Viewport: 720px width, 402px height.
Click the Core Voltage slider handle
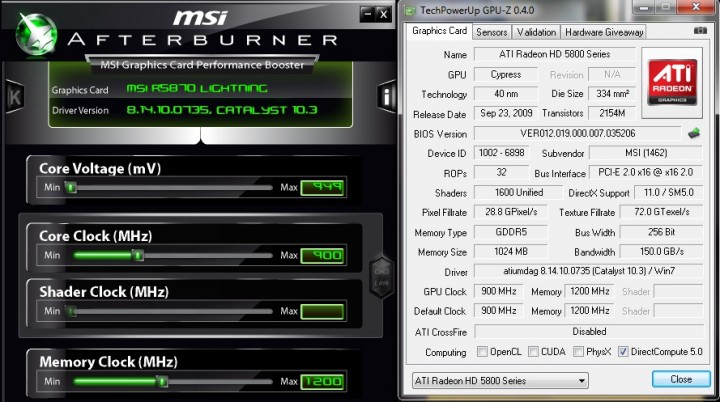coord(71,187)
